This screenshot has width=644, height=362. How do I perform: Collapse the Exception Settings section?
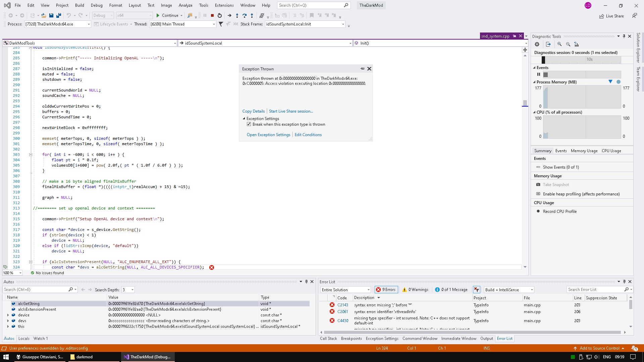pyautogui.click(x=244, y=119)
